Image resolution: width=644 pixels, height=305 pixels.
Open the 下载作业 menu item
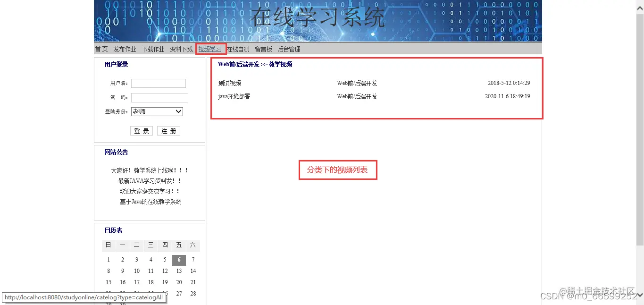[153, 49]
